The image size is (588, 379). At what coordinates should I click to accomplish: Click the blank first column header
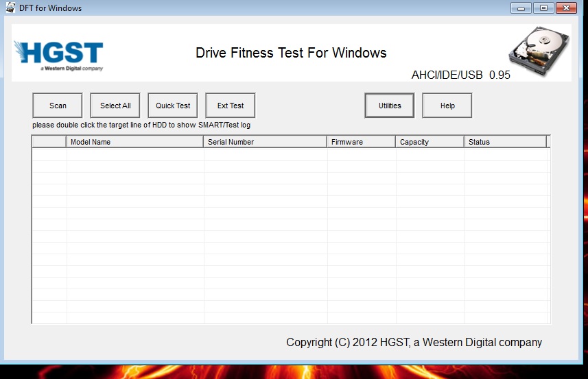coord(49,142)
